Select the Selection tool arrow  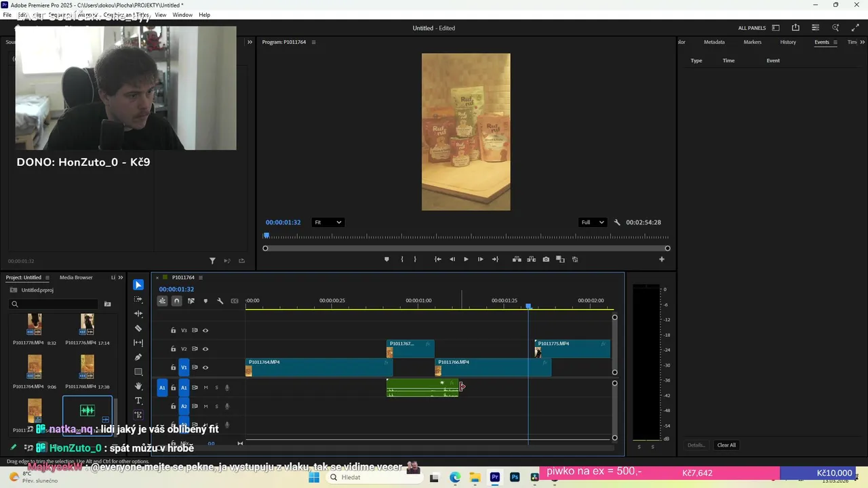click(138, 285)
